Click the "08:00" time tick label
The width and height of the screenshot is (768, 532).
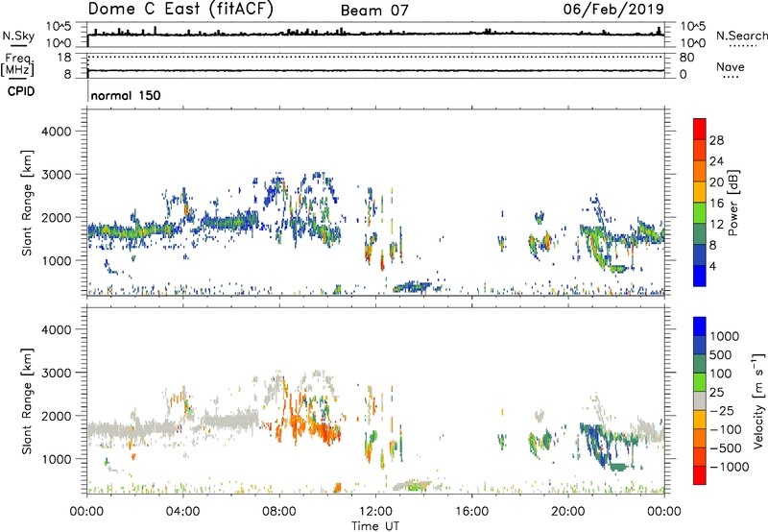pyautogui.click(x=279, y=512)
